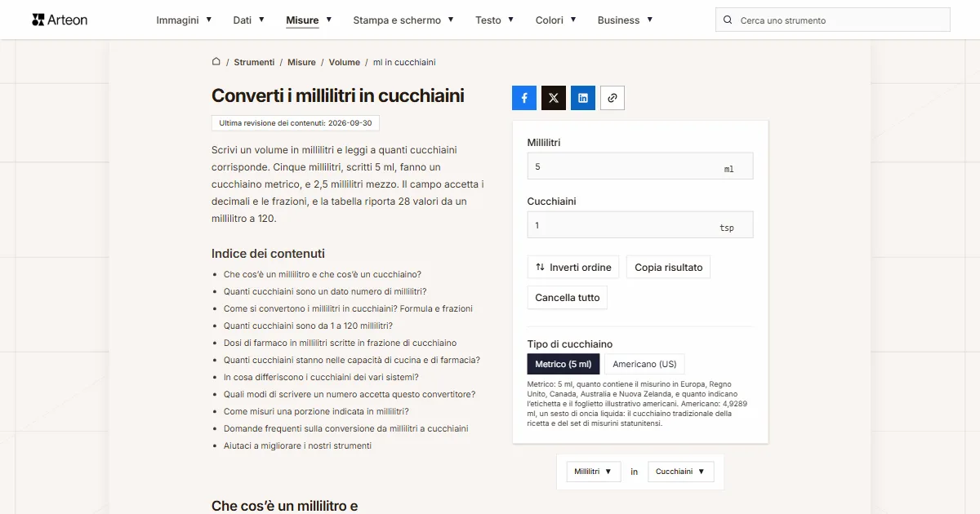980x514 pixels.
Task: Expand the Immagini menu
Action: click(184, 20)
